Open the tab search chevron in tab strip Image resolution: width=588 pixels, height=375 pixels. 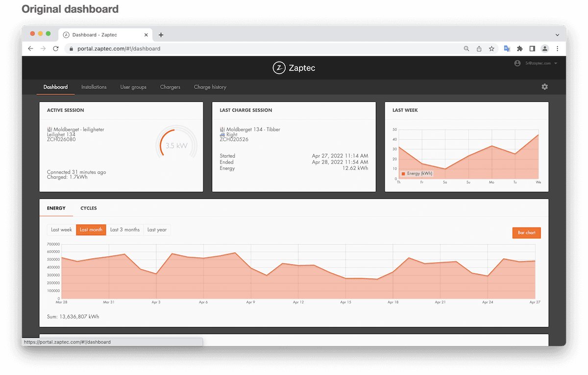click(x=557, y=35)
